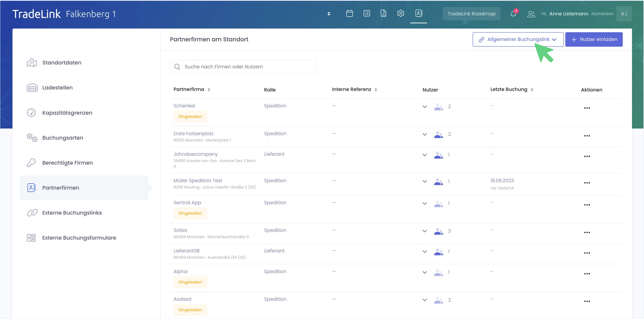This screenshot has height=319, width=644.
Task: Open Externe Buchungslinks sidebar item
Action: click(72, 213)
